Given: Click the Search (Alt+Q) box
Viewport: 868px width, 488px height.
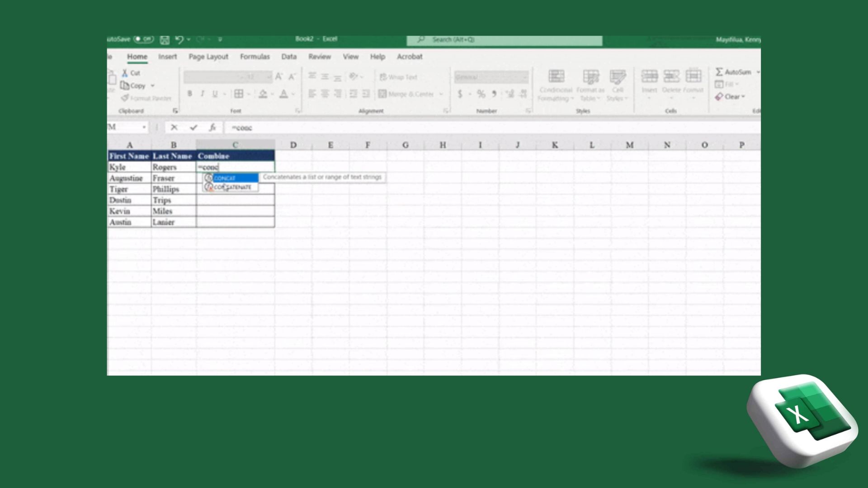Looking at the screenshot, I should click(505, 40).
